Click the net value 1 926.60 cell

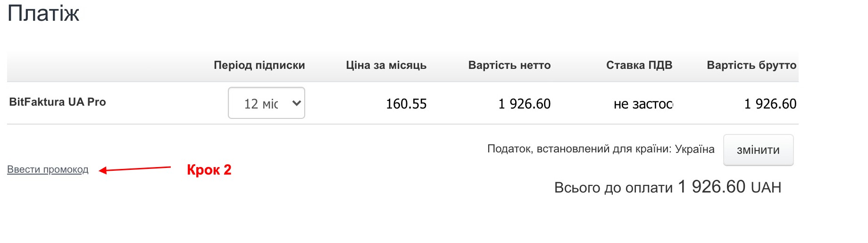click(524, 104)
